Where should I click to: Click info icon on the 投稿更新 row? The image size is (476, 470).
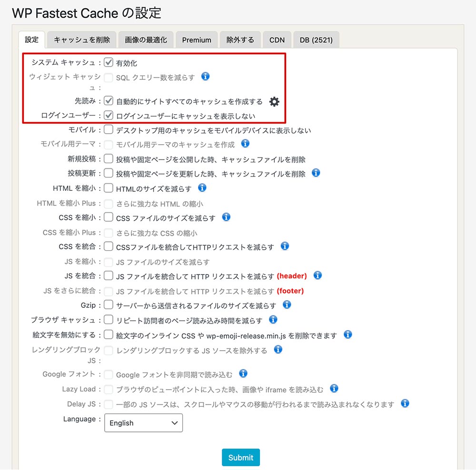click(x=316, y=173)
